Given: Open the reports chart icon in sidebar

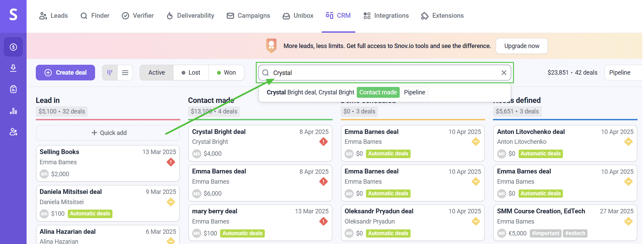Looking at the screenshot, I should click(x=13, y=111).
